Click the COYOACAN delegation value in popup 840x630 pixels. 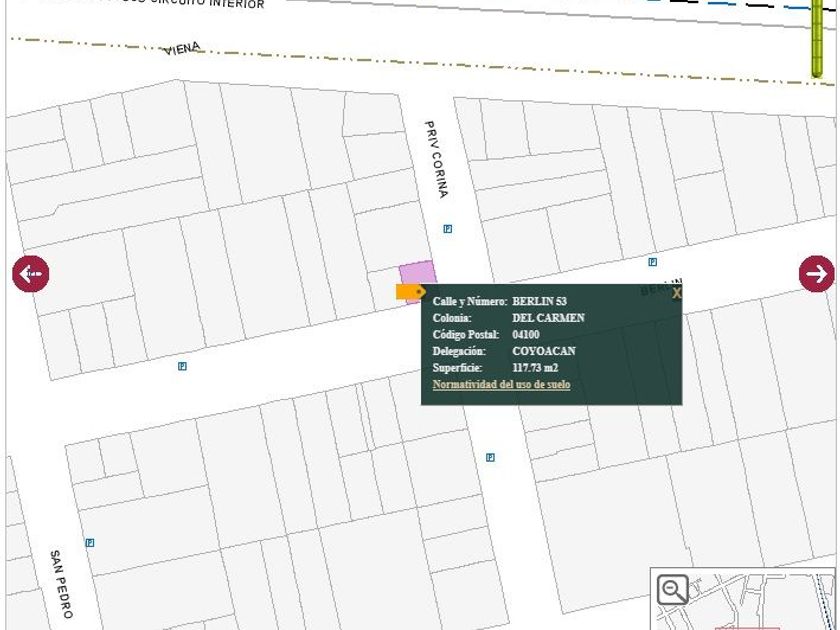[x=543, y=351]
